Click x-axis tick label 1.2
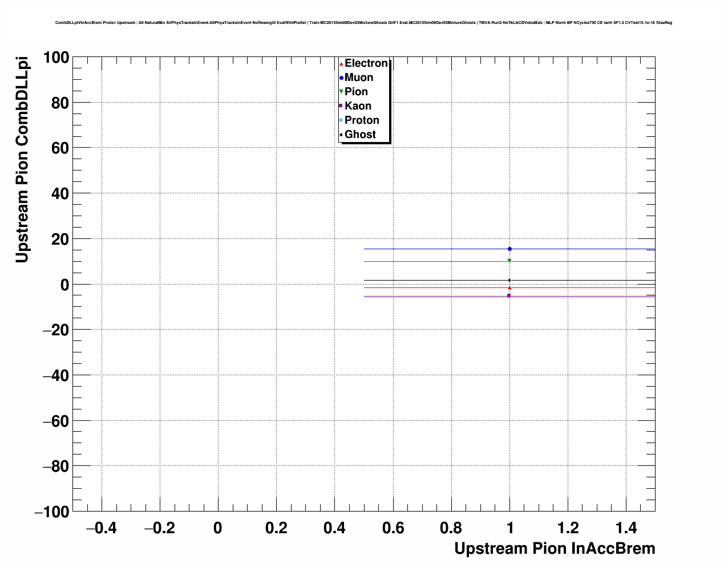Screen dimensions: 728x568 pos(568,528)
